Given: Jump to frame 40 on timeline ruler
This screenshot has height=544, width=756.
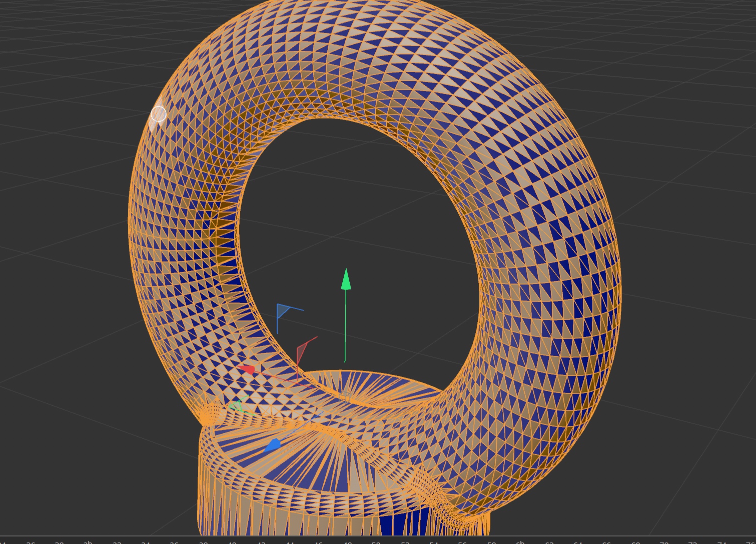Looking at the screenshot, I should point(232,542).
